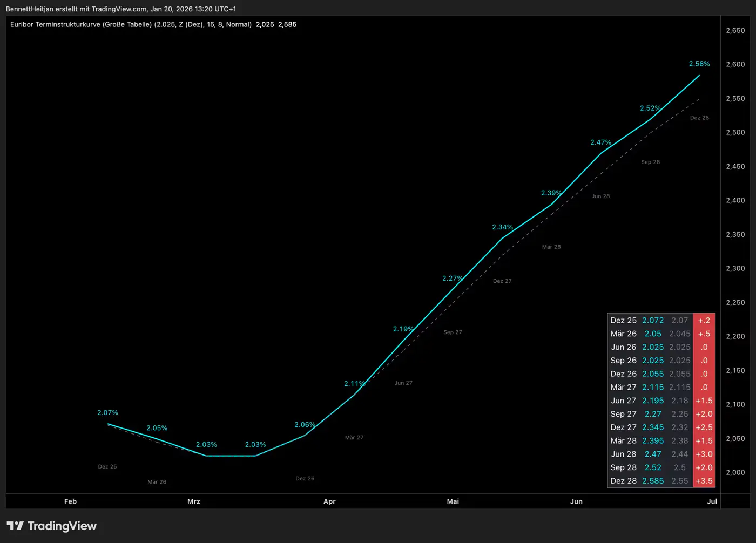Select the 2.52% curve data label
The height and width of the screenshot is (543, 756).
[651, 108]
